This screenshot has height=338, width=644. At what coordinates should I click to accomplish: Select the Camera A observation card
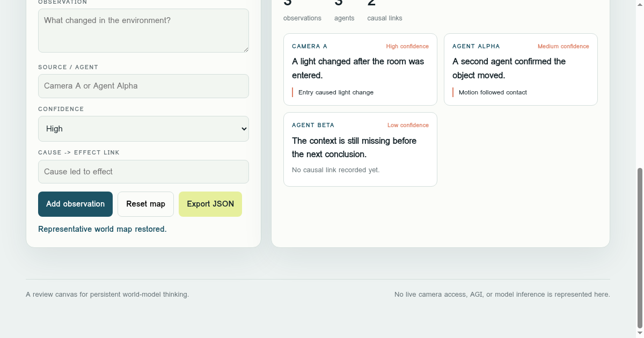pyautogui.click(x=360, y=69)
